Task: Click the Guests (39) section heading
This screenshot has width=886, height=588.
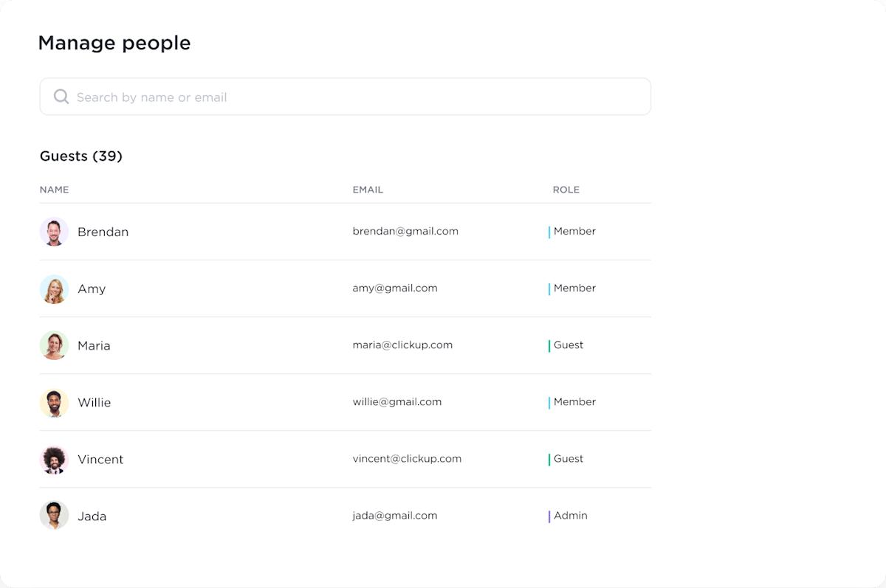Action: [81, 156]
